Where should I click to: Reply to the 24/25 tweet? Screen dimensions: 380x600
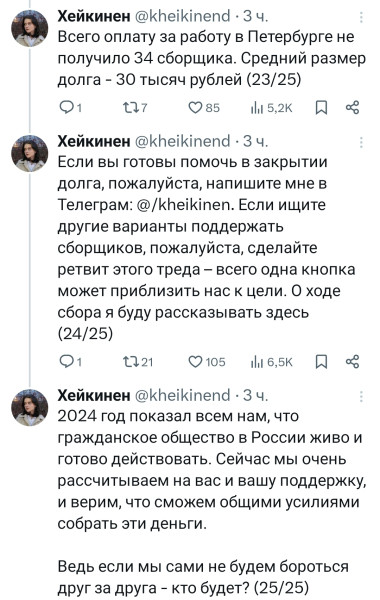coord(71,362)
